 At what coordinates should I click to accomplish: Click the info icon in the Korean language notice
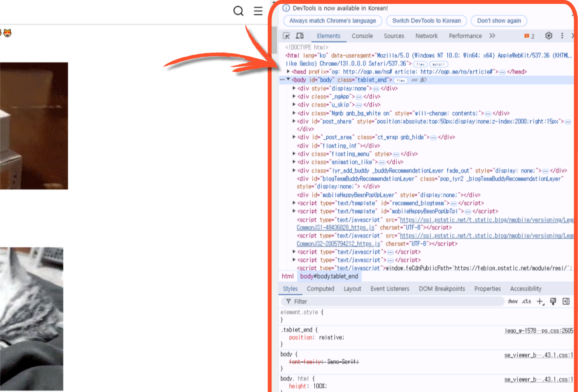point(286,8)
